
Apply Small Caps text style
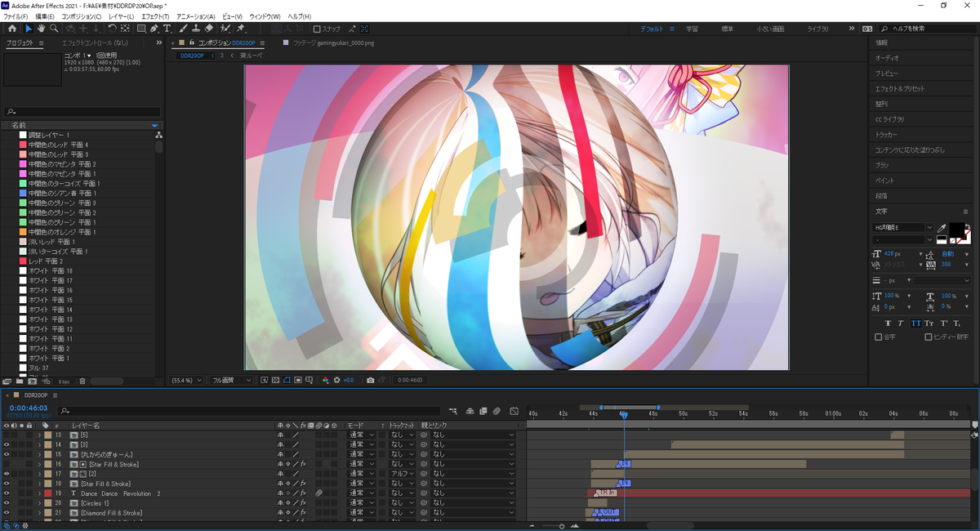[x=929, y=324]
